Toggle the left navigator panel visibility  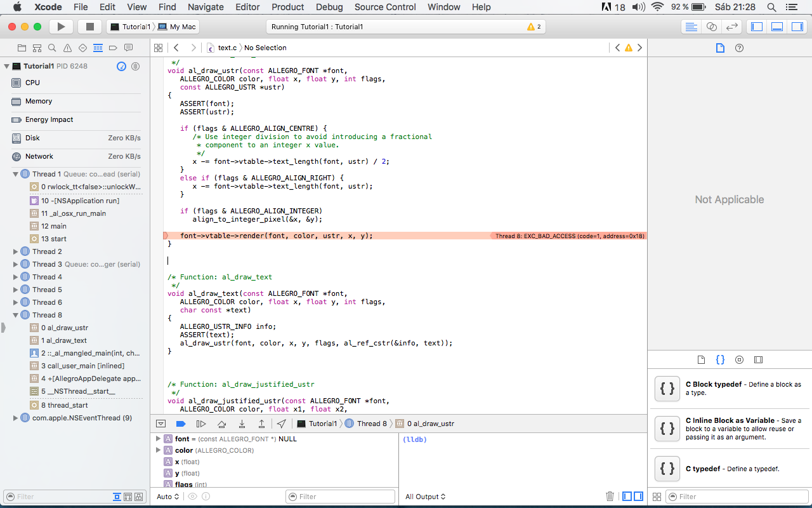(x=756, y=27)
